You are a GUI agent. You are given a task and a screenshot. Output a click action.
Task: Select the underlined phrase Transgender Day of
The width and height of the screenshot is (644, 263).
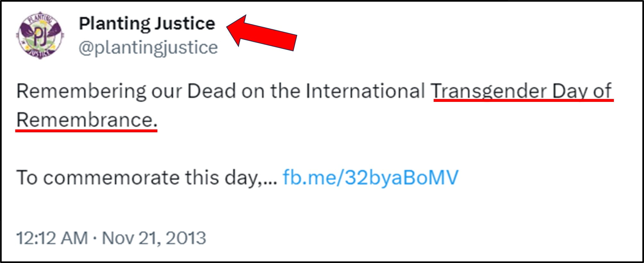coord(521,91)
